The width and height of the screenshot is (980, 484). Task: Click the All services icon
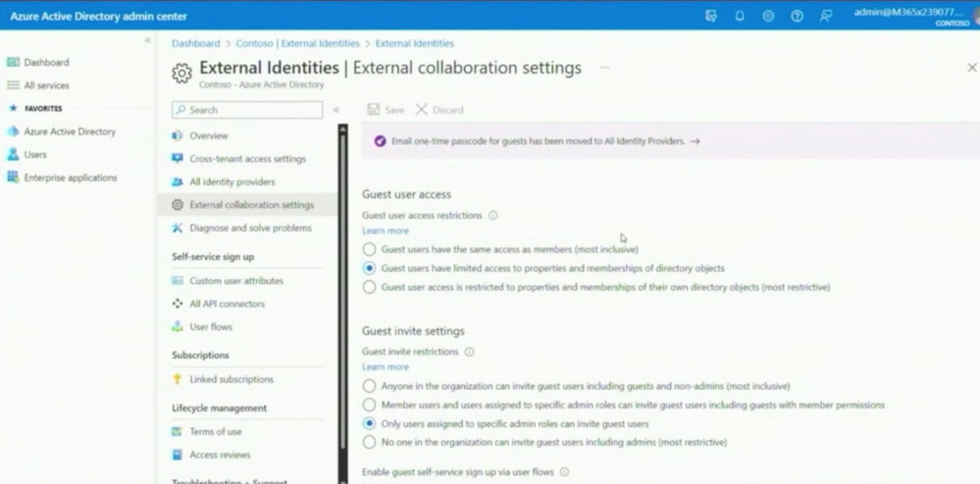coord(13,85)
